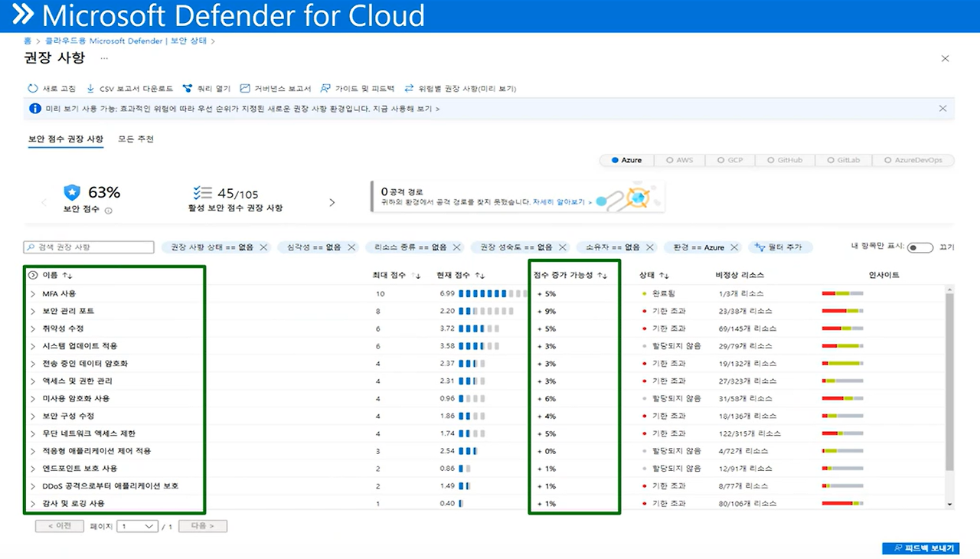The width and height of the screenshot is (980, 559).
Task: Remove the 리소스 종류 == 없음 filter
Action: (457, 247)
